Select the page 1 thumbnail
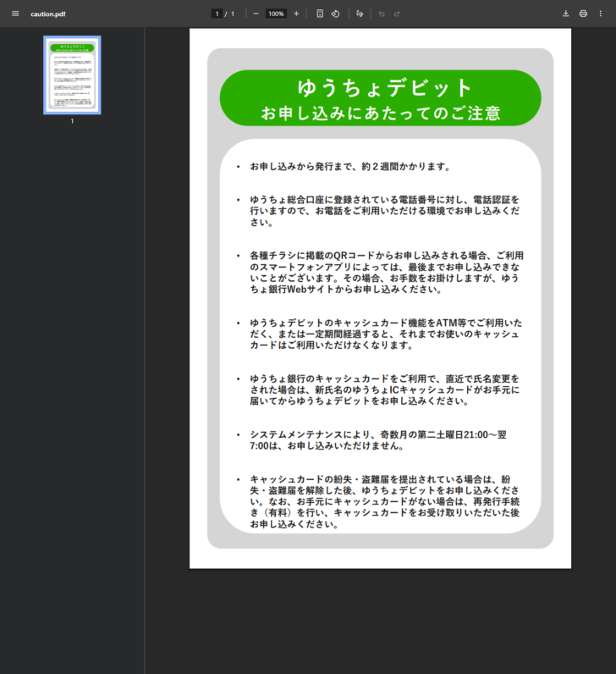Screen dimensions: 616x674 click(72, 75)
